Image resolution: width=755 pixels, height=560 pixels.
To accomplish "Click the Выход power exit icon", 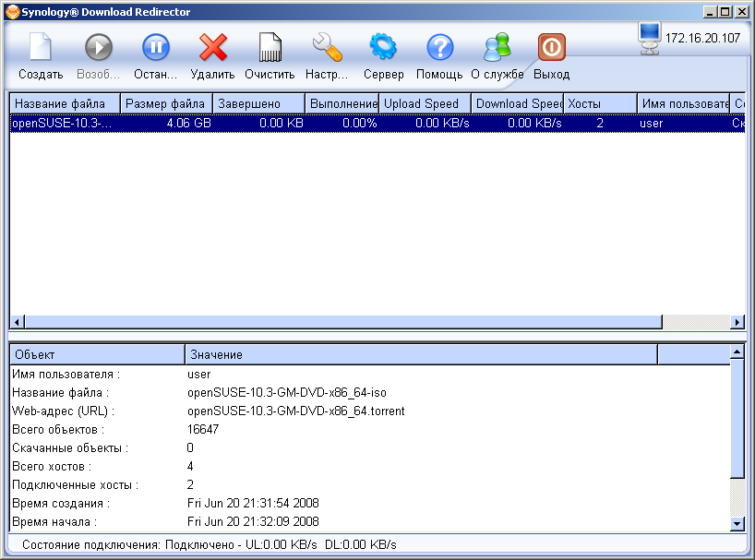I will tap(551, 47).
